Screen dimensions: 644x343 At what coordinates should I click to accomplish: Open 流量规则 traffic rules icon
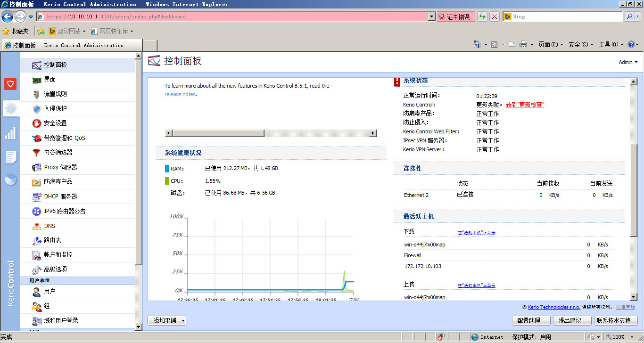[x=37, y=94]
